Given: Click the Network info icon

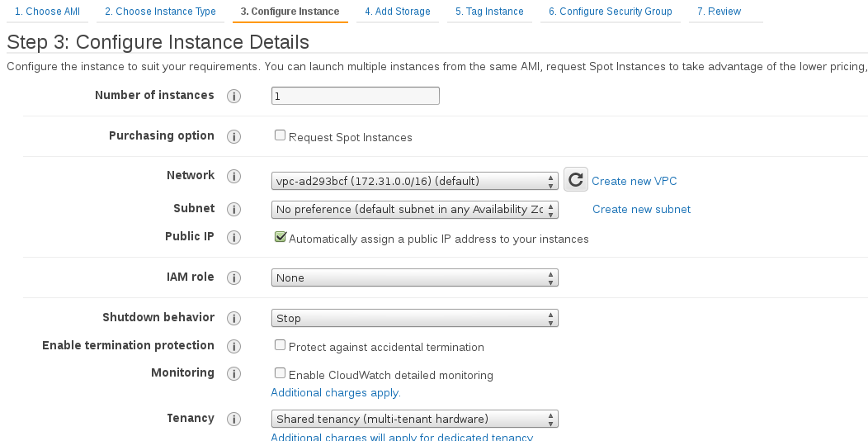Looking at the screenshot, I should coord(234,177).
